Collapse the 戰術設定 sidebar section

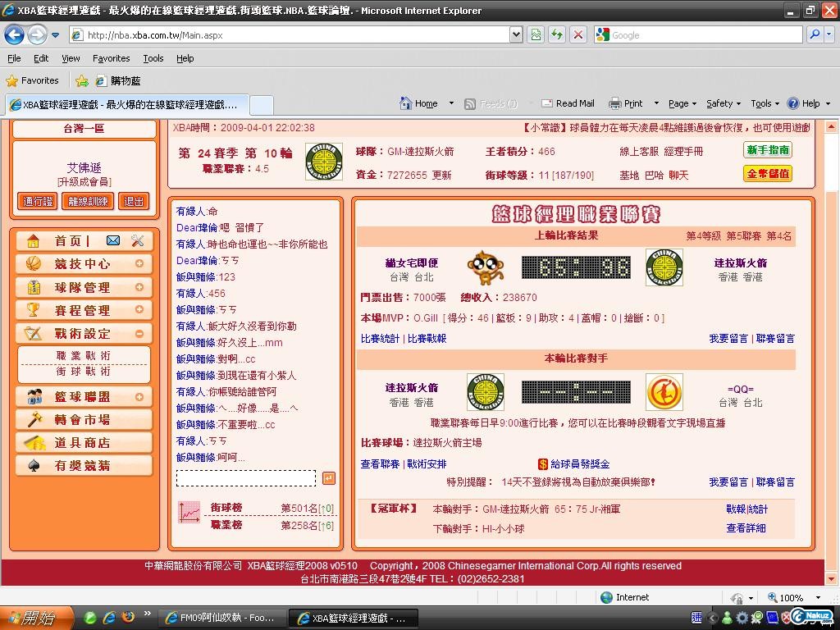[139, 334]
